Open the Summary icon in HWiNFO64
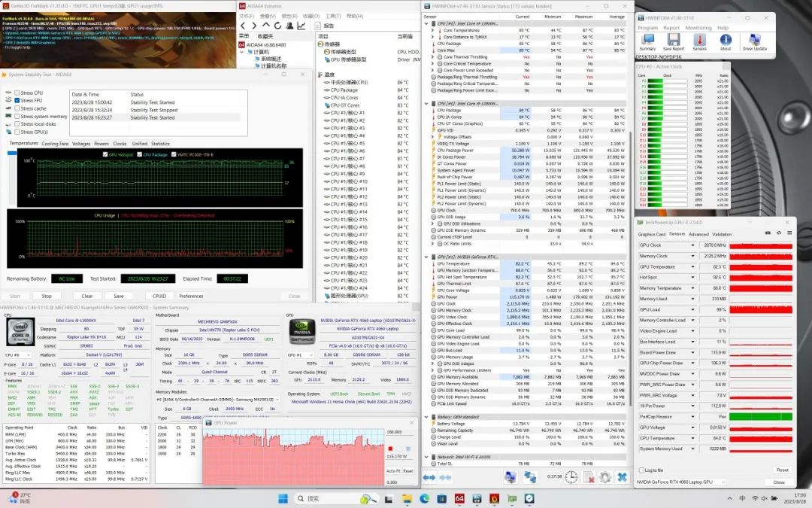 point(647,40)
